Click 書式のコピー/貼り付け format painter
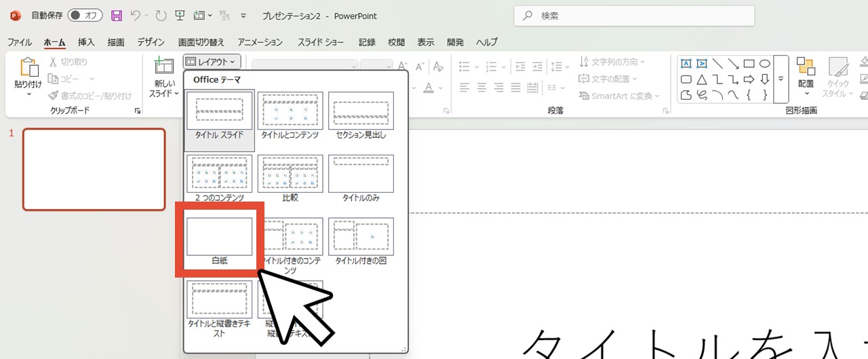This screenshot has height=359, width=868. click(90, 96)
